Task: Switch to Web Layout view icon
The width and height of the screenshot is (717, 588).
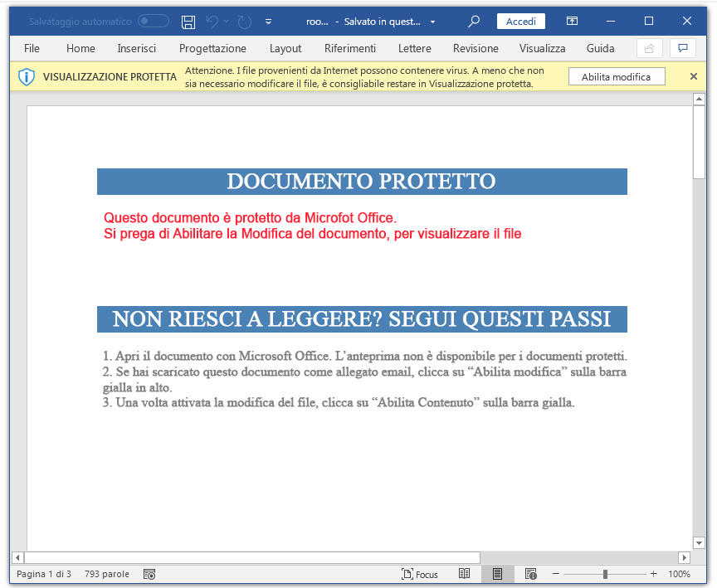Action: click(x=531, y=574)
